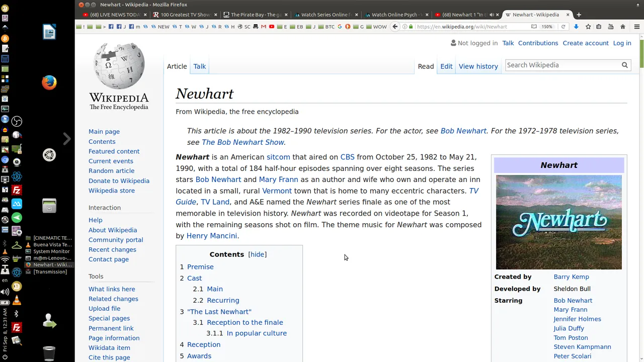Open Barry Kemp link in infobox
The height and width of the screenshot is (362, 644).
571,277
